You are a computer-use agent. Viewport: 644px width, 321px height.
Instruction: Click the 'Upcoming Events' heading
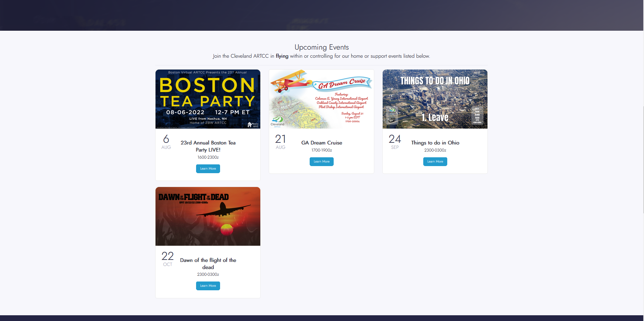(x=321, y=47)
